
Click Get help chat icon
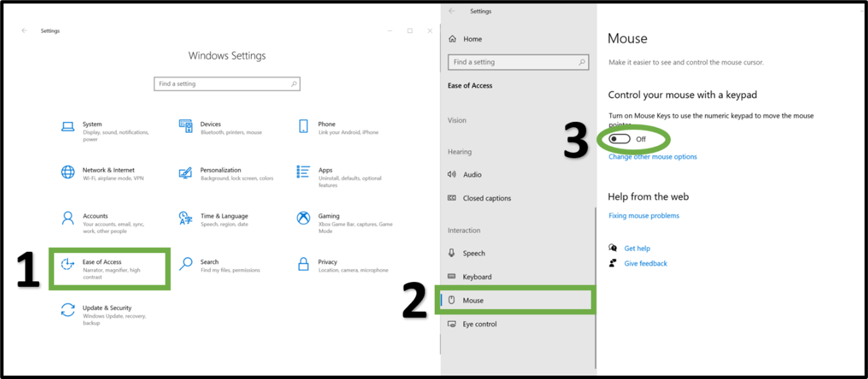tap(613, 248)
